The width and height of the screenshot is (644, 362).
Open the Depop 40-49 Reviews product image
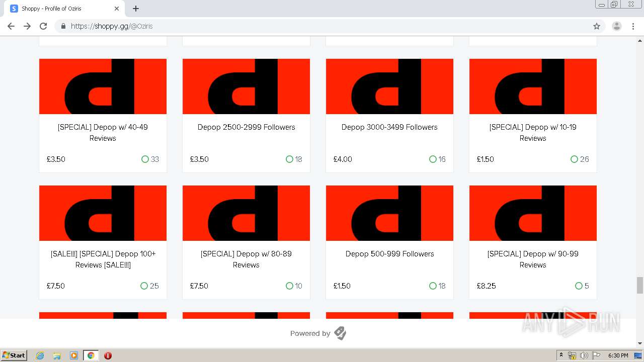point(103,86)
